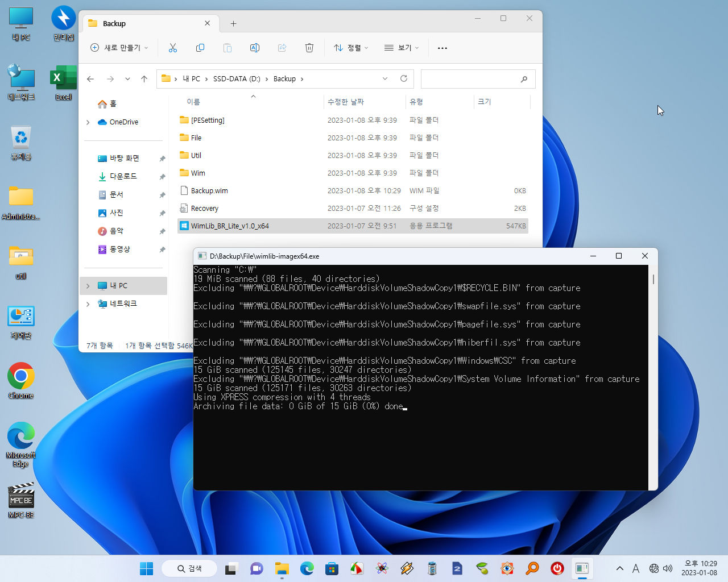Open the MPC BE desktop shortcut
This screenshot has height=582, width=728.
21,500
